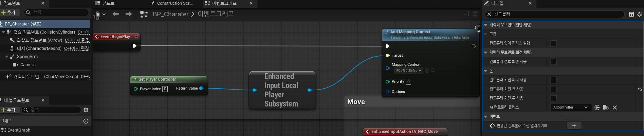Add a new graph with the plus circle
Image resolution: width=644 pixels, height=136 pixels.
(x=86, y=121)
